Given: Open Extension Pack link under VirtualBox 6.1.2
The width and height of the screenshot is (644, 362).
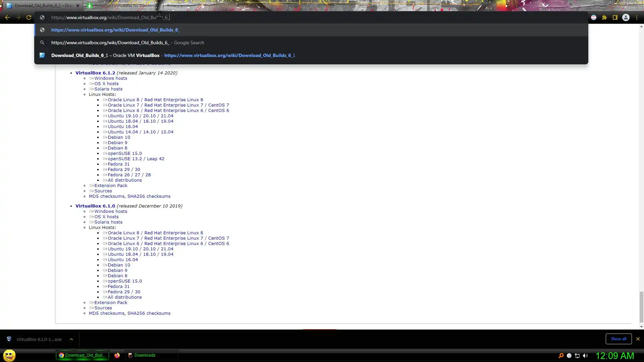Looking at the screenshot, I should [110, 186].
